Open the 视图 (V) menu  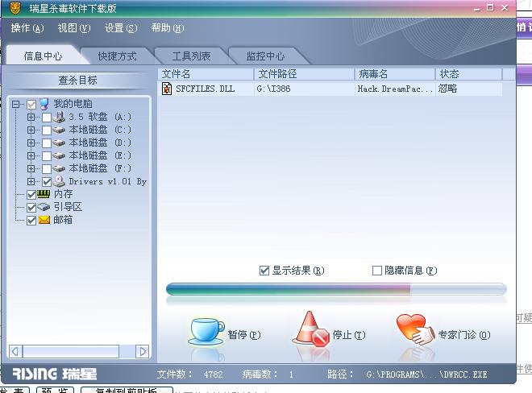point(74,28)
